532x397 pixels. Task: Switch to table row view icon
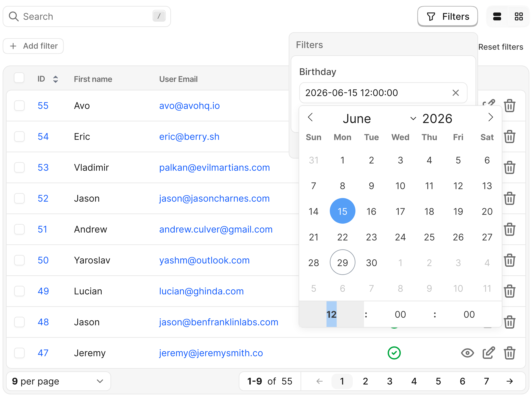point(497,17)
